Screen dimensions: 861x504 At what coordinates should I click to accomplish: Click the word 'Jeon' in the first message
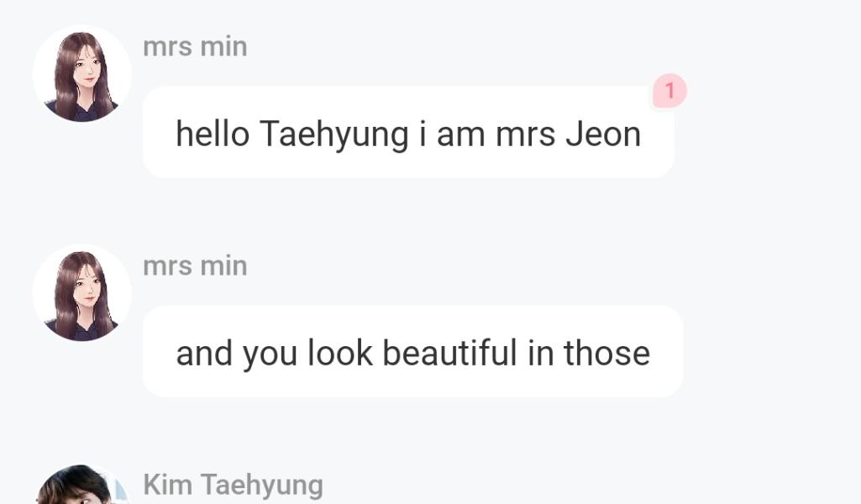602,134
